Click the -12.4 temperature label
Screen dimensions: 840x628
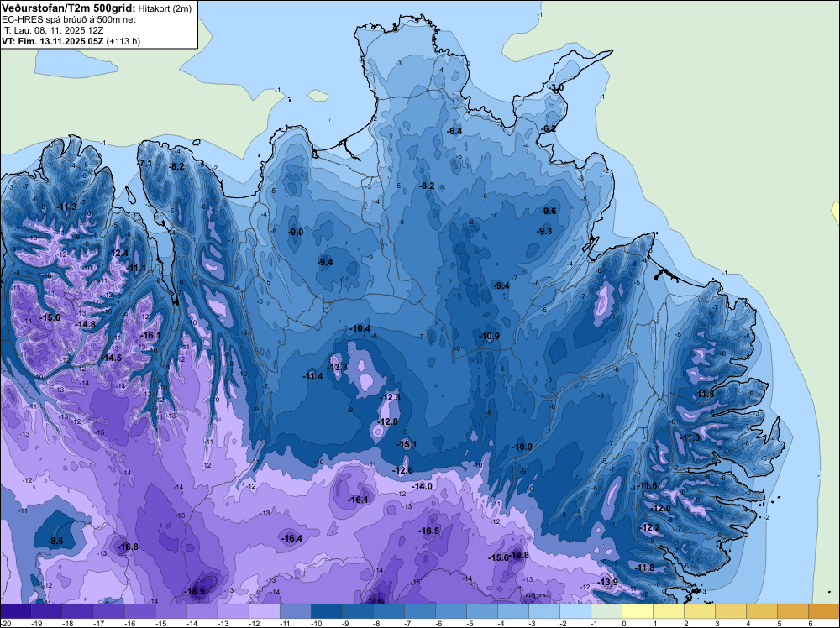[x=118, y=253]
